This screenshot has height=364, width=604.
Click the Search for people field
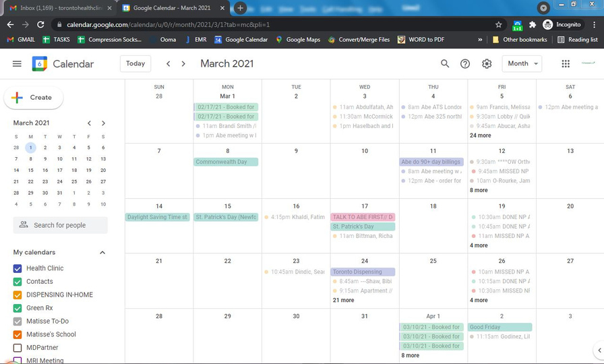click(x=61, y=225)
